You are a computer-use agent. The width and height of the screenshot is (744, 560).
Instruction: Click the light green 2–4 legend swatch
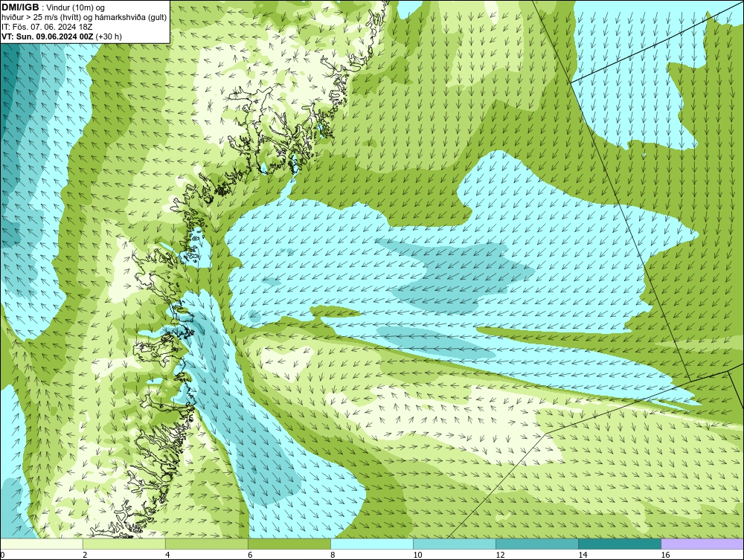(124, 544)
